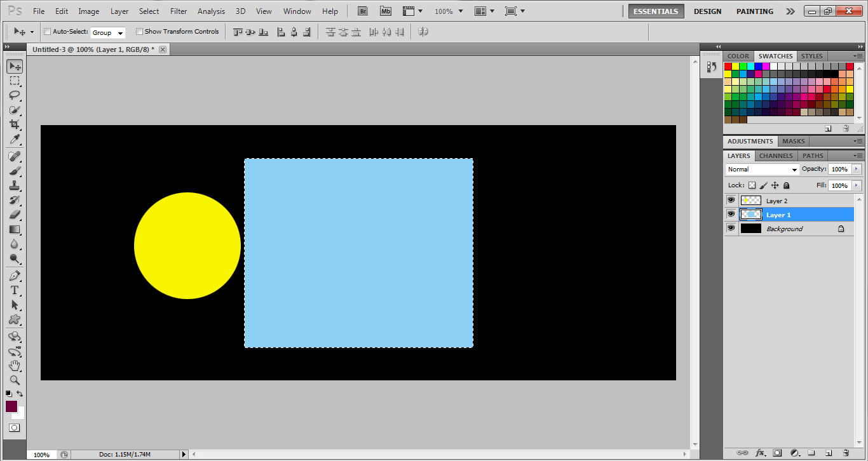Add a layer mask button
The image size is (868, 461).
pyautogui.click(x=776, y=453)
